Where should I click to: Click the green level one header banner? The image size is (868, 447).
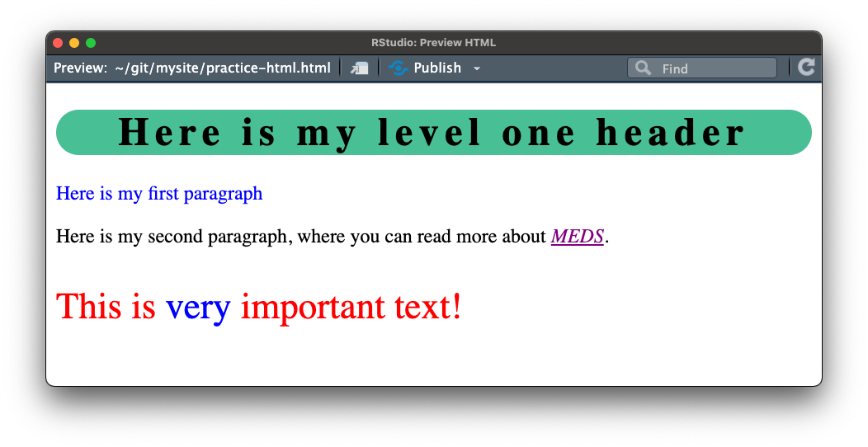[x=433, y=132]
